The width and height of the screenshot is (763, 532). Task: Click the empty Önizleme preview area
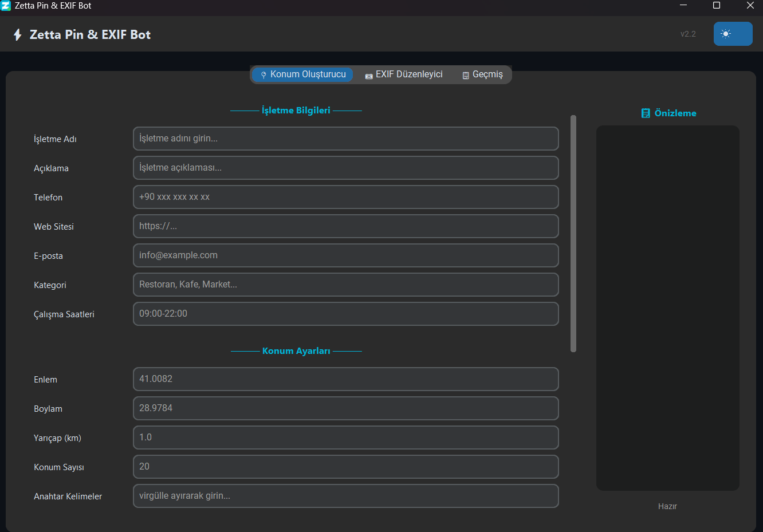point(668,308)
